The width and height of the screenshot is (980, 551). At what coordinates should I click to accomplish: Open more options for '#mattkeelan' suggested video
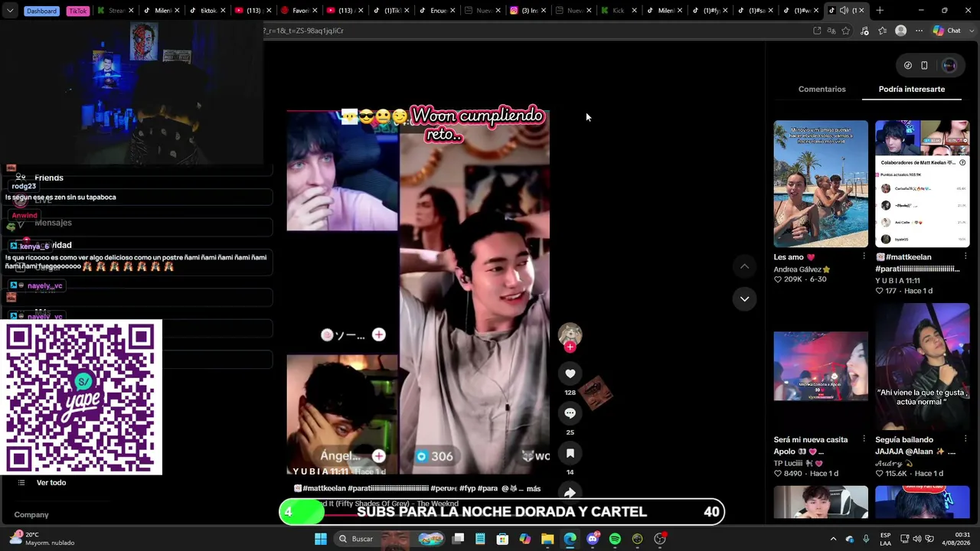[965, 257]
